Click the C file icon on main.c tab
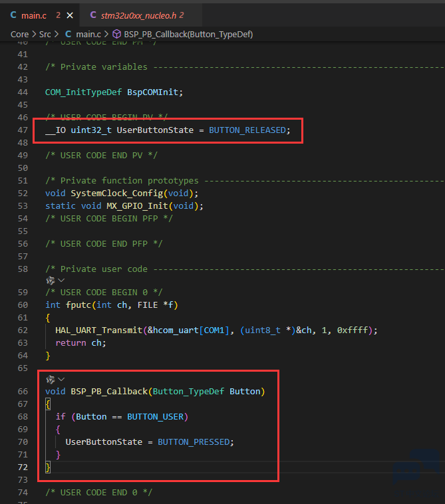The width and height of the screenshot is (445, 504). [13, 15]
